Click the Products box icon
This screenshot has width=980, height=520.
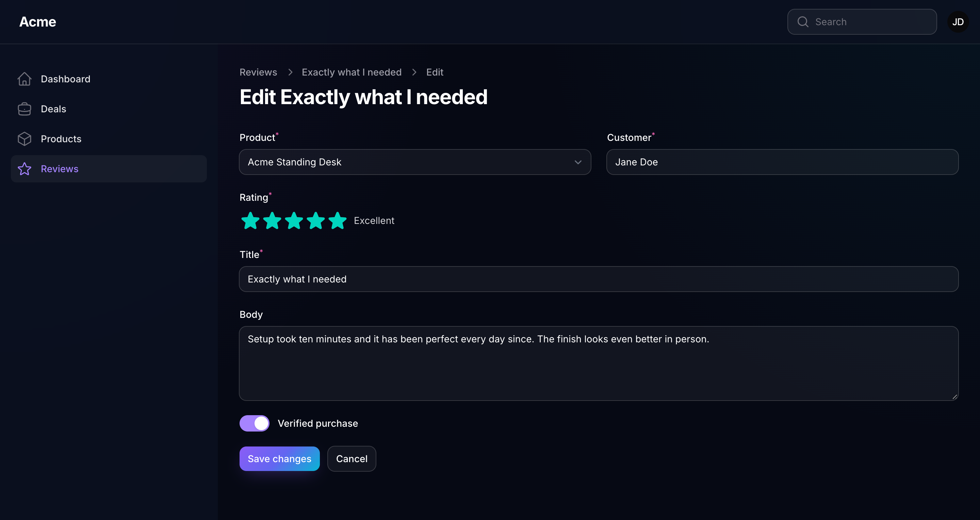pos(24,139)
